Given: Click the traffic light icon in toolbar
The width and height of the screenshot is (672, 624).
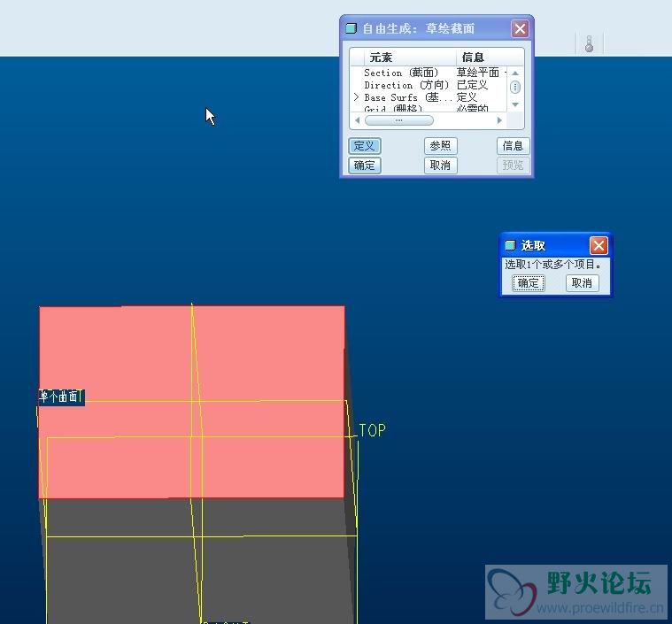Looking at the screenshot, I should coord(590,43).
